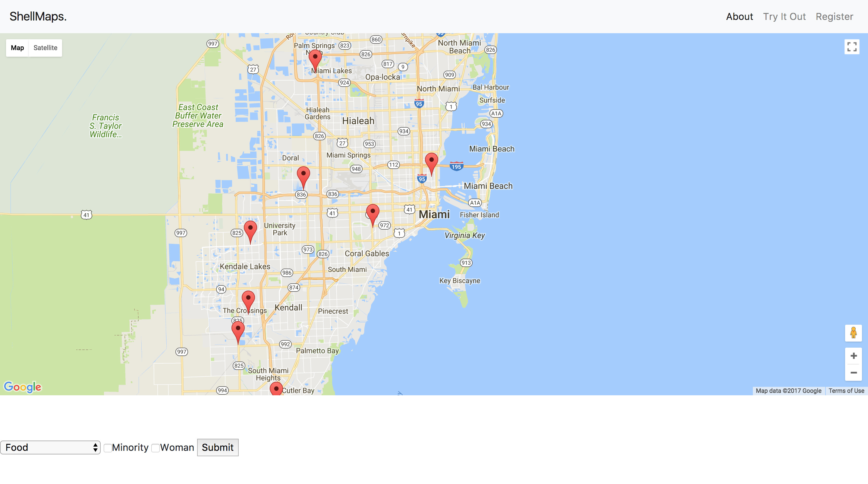Click the marker near I-195 interchange
The height and width of the screenshot is (484, 868).
pyautogui.click(x=431, y=161)
